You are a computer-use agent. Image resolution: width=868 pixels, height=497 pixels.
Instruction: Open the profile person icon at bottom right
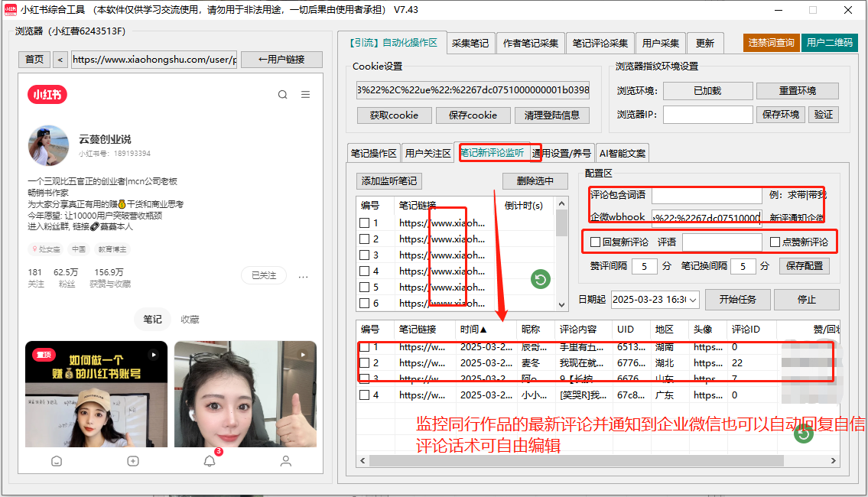tap(285, 460)
